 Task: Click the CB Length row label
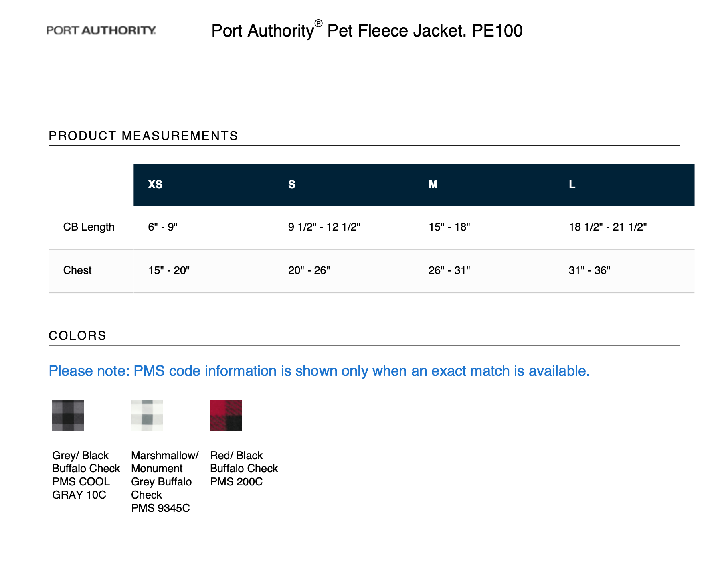click(89, 227)
